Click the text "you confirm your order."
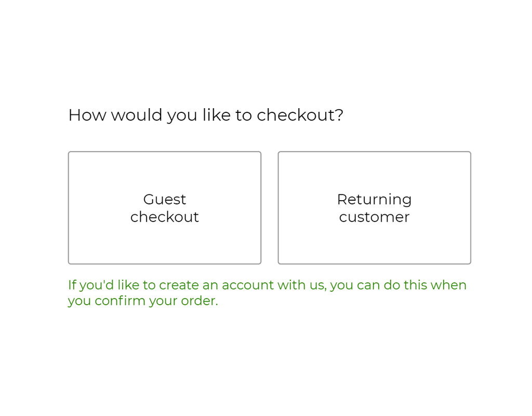 tap(143, 301)
